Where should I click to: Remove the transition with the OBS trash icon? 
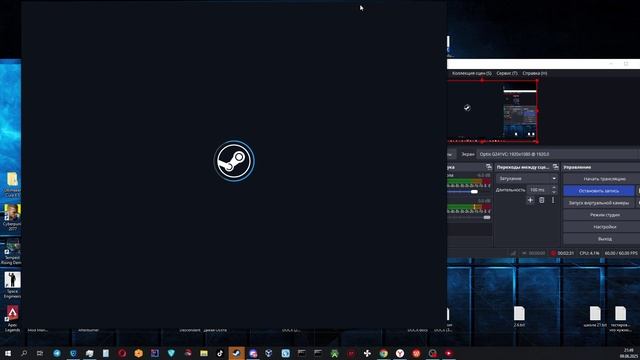tap(542, 200)
